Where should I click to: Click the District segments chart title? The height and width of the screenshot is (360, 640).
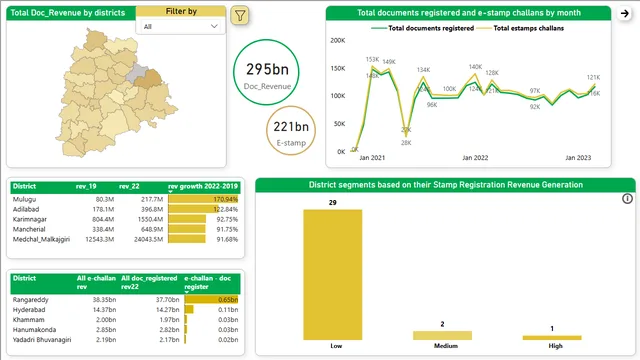446,185
